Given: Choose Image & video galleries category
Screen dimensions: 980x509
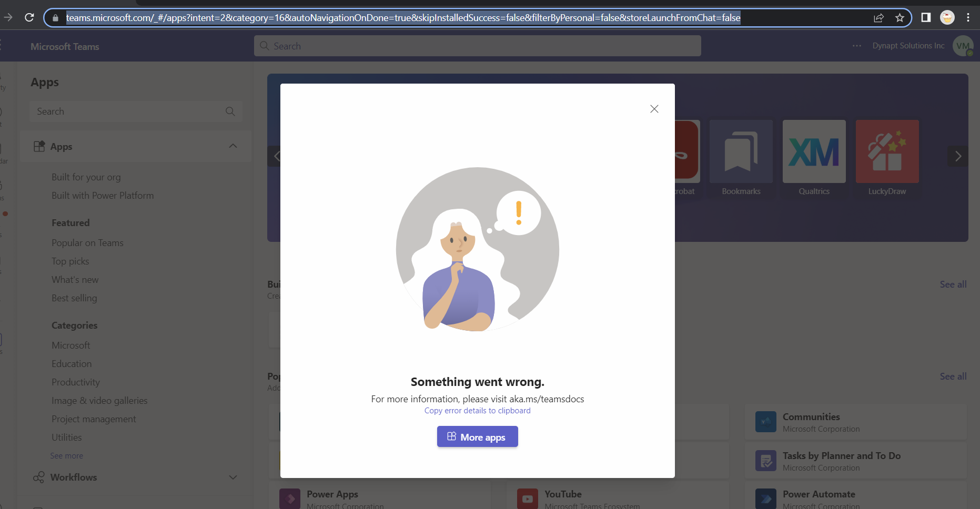Looking at the screenshot, I should point(99,401).
